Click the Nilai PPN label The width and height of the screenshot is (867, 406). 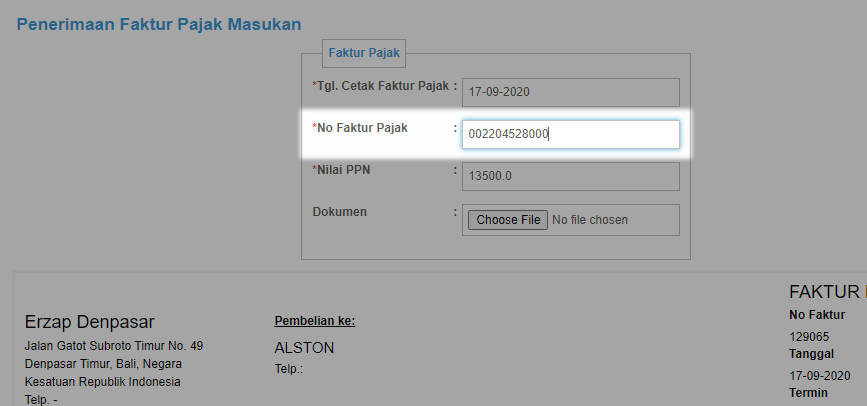[x=341, y=170]
